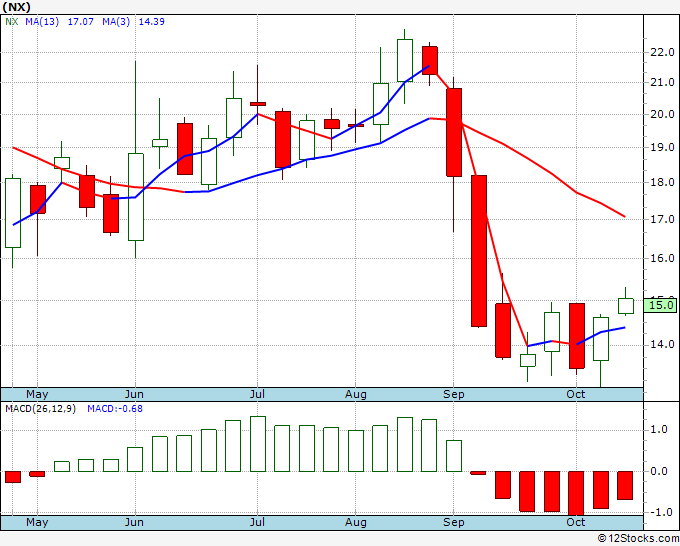Viewport: 680px width, 546px height.
Task: Click the 21.0 price axis label
Action: click(x=662, y=82)
